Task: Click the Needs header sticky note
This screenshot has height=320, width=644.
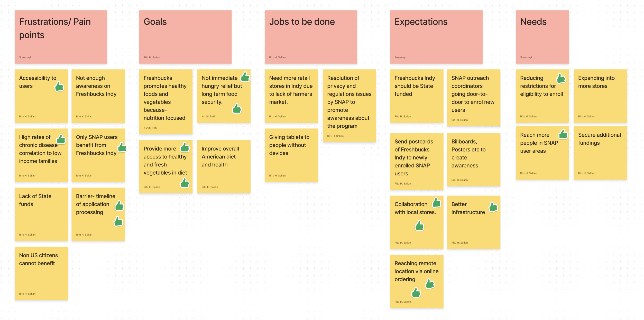Action: [x=542, y=37]
